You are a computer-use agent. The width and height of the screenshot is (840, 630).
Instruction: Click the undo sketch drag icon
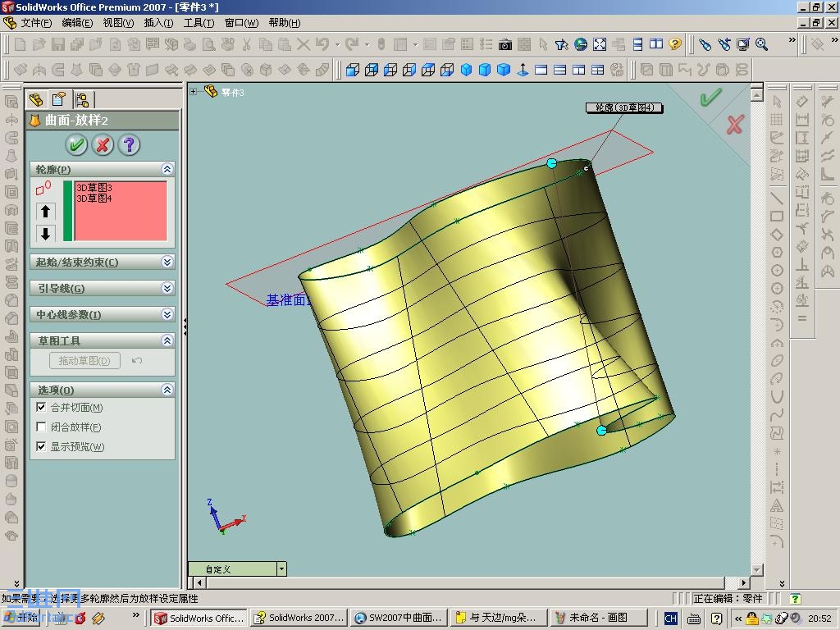(x=137, y=361)
